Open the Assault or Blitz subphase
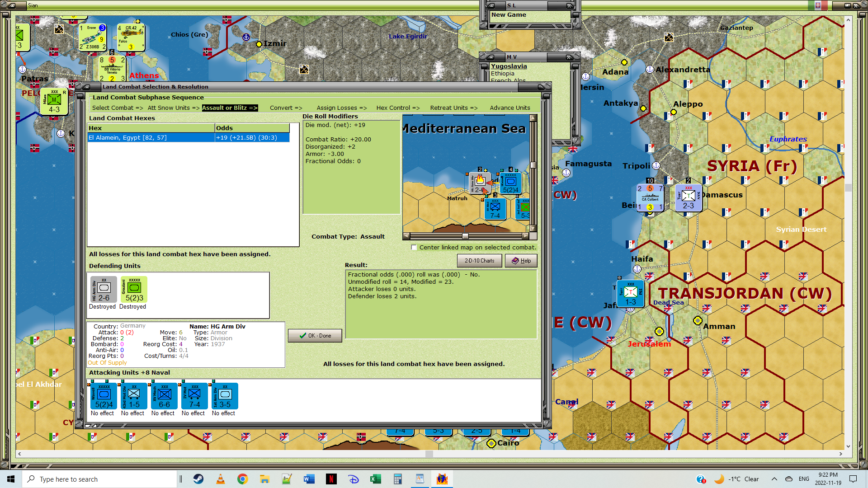 [x=230, y=108]
